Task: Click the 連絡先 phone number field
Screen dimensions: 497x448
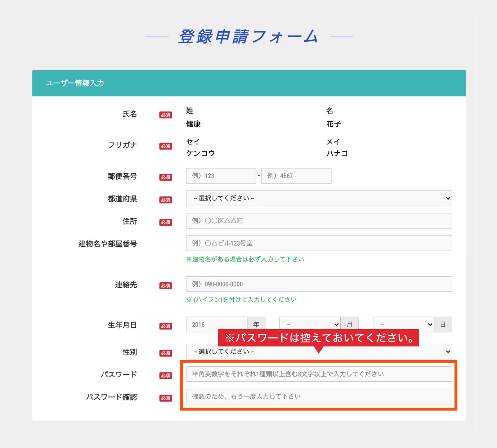Action: click(x=319, y=284)
